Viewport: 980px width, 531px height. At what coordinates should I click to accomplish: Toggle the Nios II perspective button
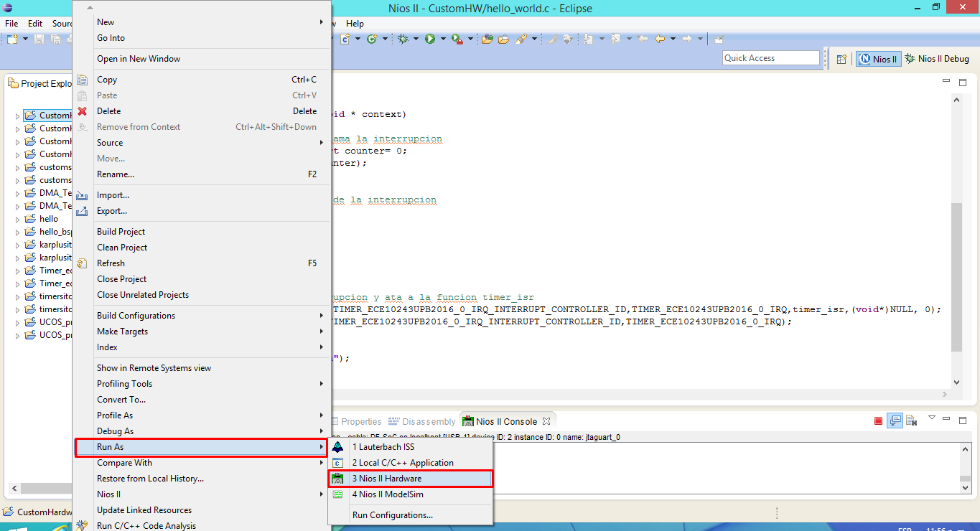(x=879, y=59)
